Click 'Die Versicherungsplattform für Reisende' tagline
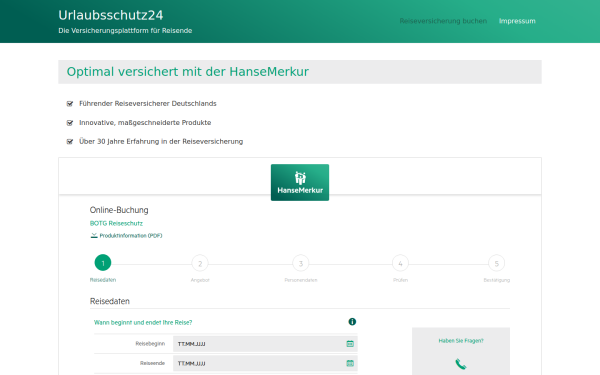Viewport: 600px width, 375px height. [x=125, y=31]
